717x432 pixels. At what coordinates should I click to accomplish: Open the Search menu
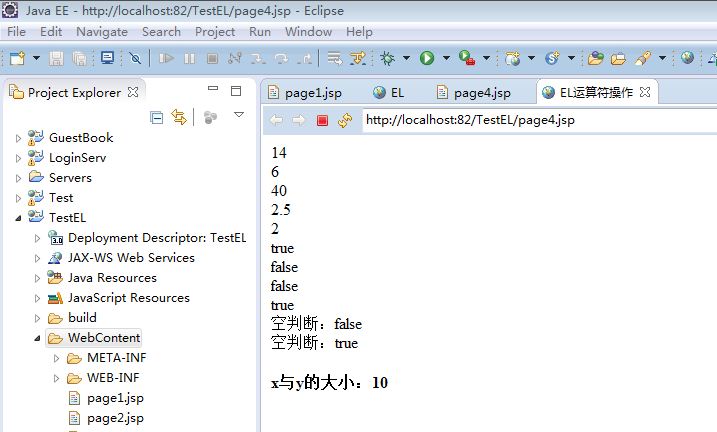click(161, 32)
